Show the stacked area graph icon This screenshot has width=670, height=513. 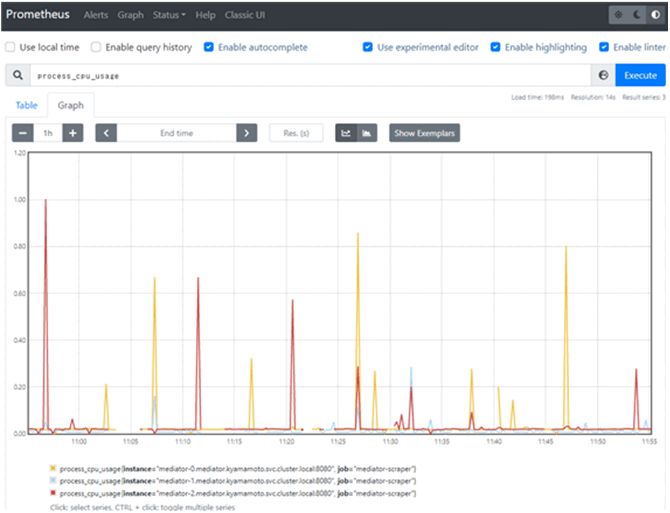pos(367,133)
